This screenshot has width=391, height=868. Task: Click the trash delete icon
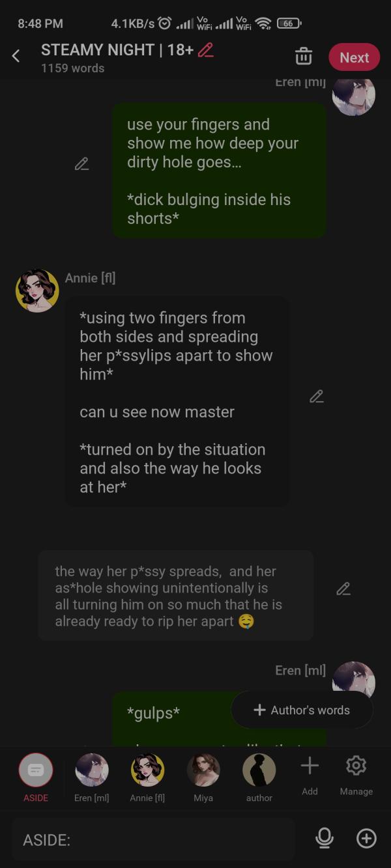(304, 57)
